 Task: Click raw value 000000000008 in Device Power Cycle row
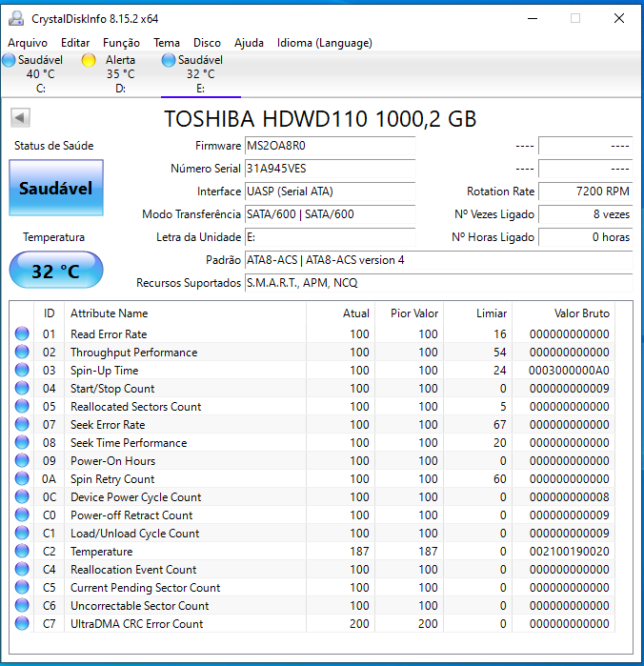(x=570, y=497)
